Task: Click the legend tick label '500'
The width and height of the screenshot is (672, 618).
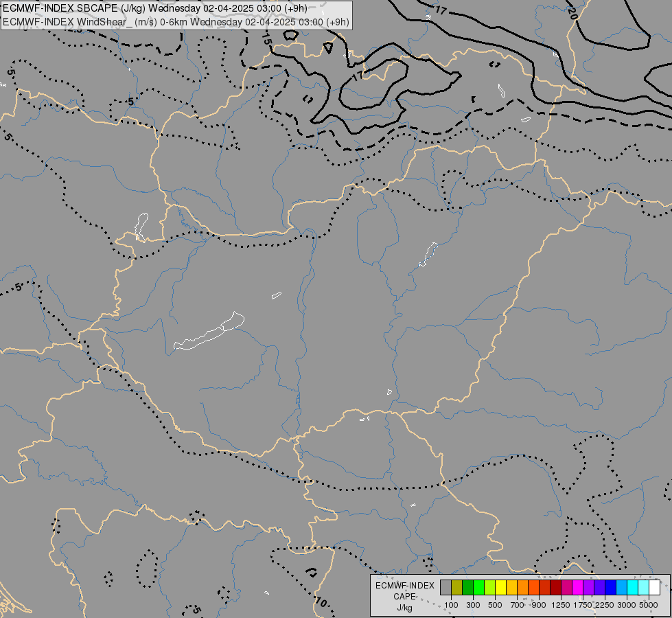Action: tap(495, 605)
